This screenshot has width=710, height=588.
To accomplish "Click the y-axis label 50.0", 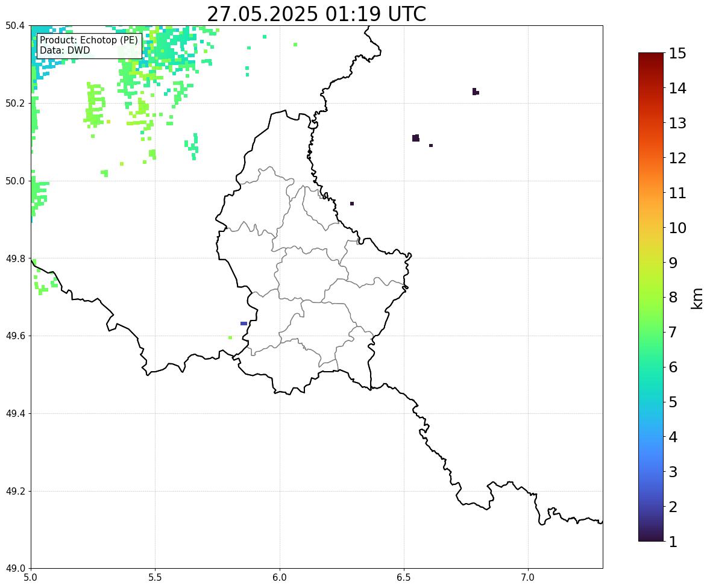I will tap(14, 181).
